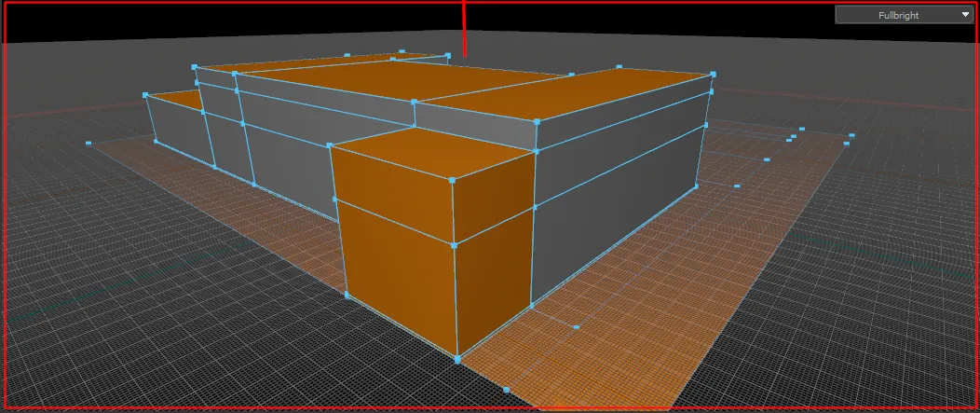Select front cube's upper right shaded orange face
The width and height of the screenshot is (980, 413).
(494, 195)
